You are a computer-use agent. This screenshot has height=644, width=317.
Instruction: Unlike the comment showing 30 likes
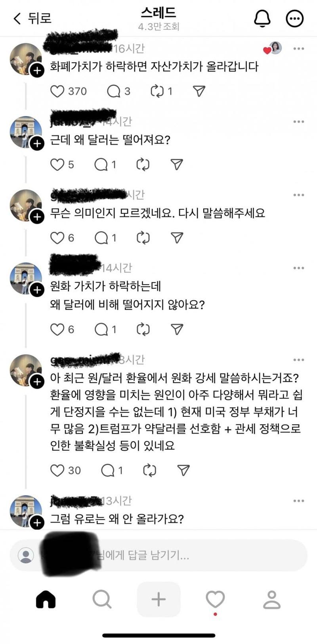(57, 470)
